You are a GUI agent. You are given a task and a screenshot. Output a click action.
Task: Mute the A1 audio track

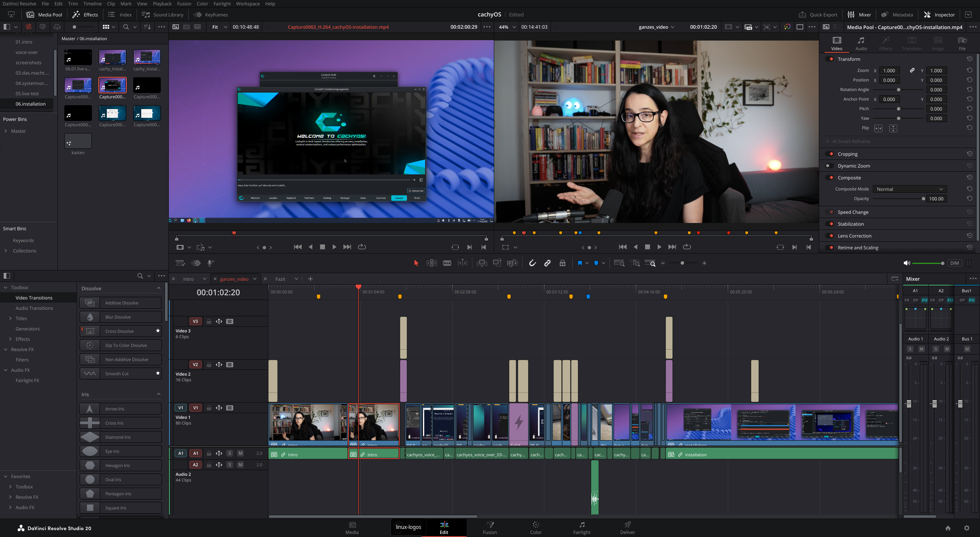pos(240,453)
